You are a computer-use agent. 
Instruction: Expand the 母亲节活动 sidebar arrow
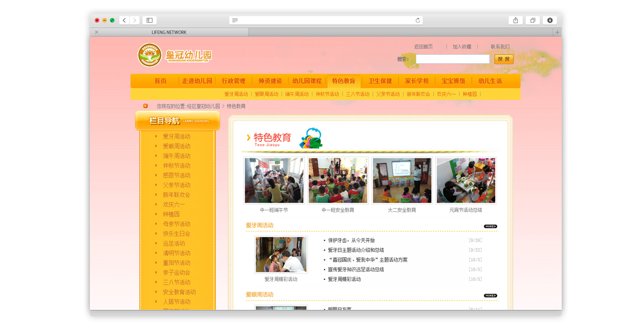coord(156,224)
